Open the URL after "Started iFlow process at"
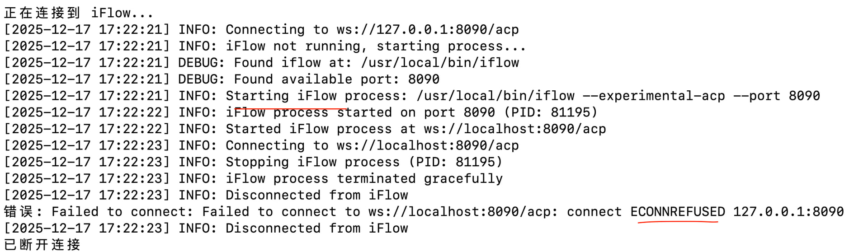The image size is (868, 252). pos(514,129)
